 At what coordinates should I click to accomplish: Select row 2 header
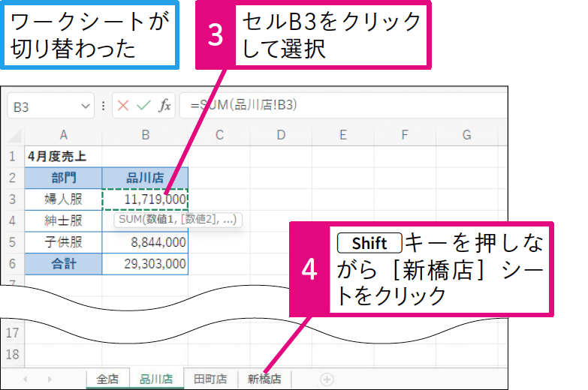pos(12,178)
